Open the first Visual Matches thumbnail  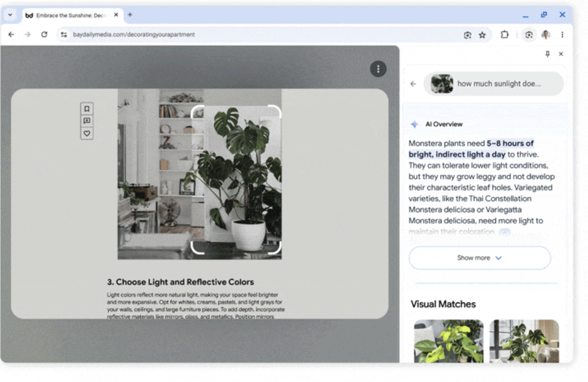(448, 341)
